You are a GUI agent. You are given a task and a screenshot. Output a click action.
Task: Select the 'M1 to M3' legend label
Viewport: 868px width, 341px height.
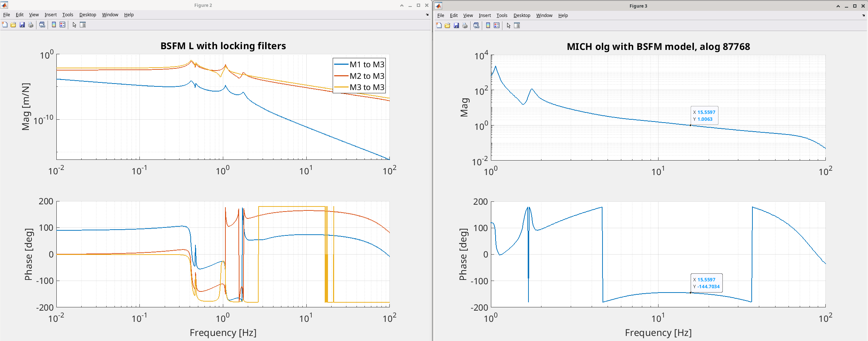pos(367,64)
